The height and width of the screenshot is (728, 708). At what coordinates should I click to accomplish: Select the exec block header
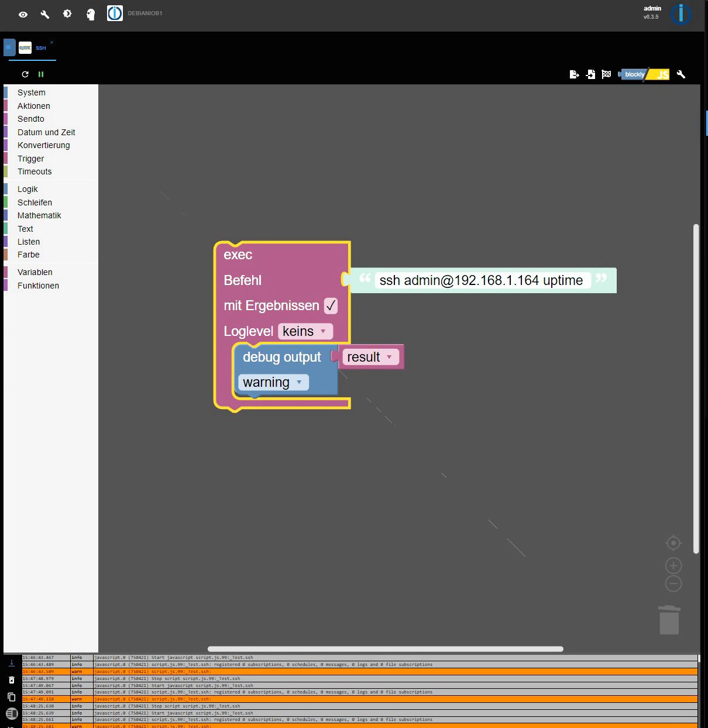tap(238, 255)
